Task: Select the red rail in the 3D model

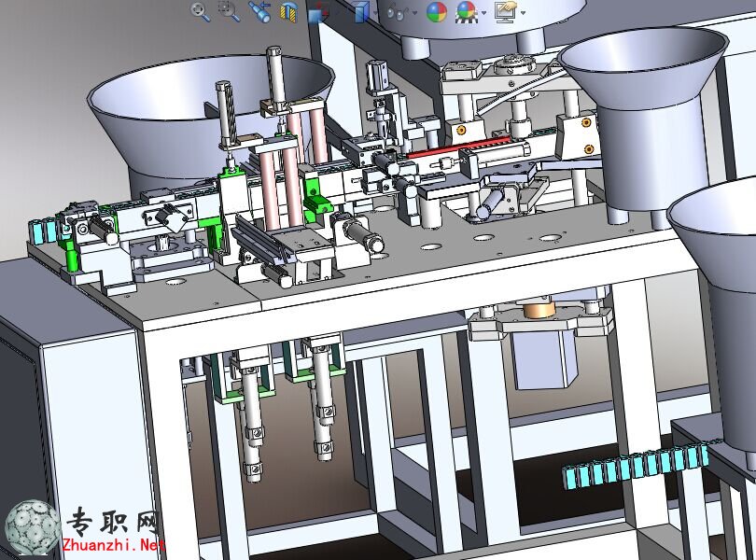Action: 458,147
